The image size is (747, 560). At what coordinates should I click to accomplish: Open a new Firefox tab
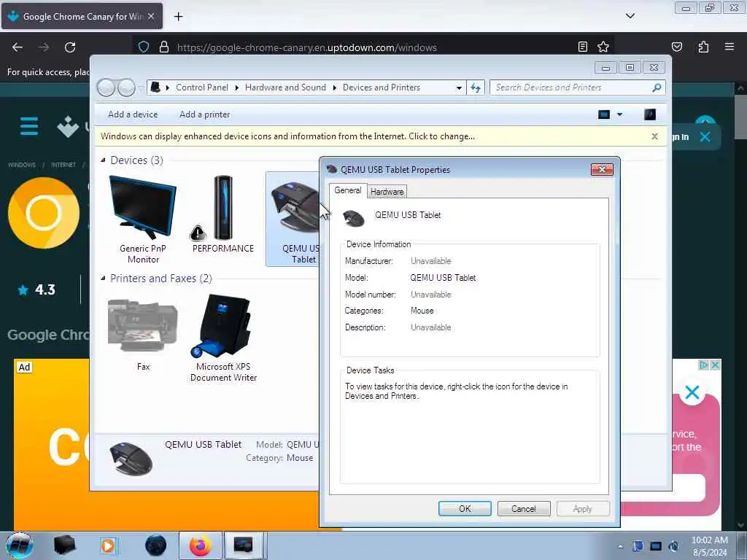click(x=178, y=17)
